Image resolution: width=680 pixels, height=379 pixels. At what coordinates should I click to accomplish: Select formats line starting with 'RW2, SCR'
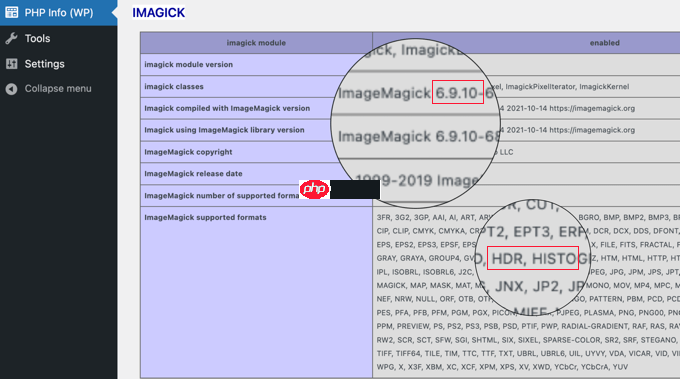tap(528, 340)
